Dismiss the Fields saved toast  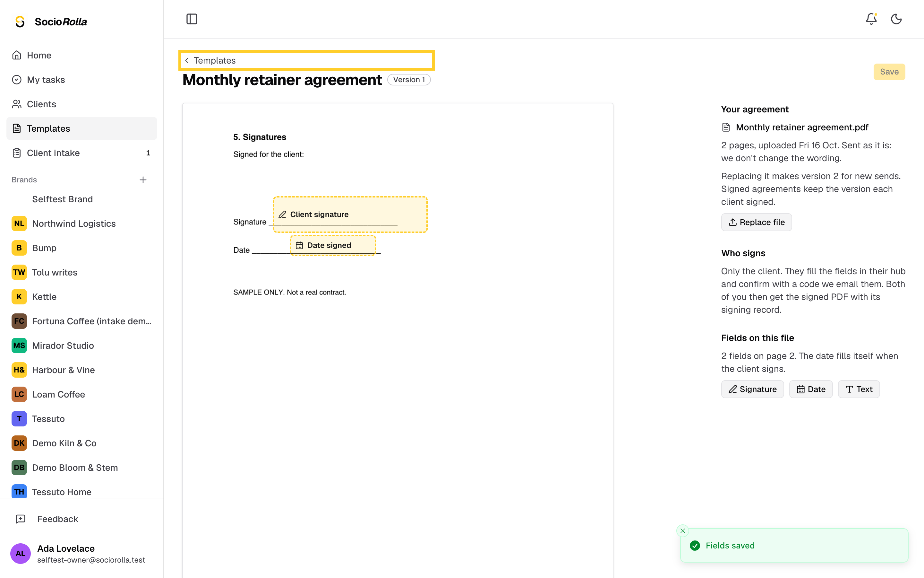tap(683, 530)
